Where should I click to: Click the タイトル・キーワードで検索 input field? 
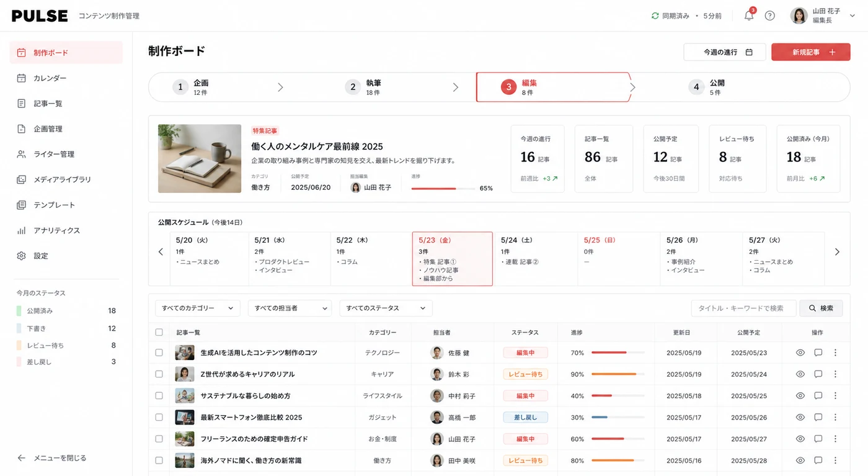tap(743, 308)
